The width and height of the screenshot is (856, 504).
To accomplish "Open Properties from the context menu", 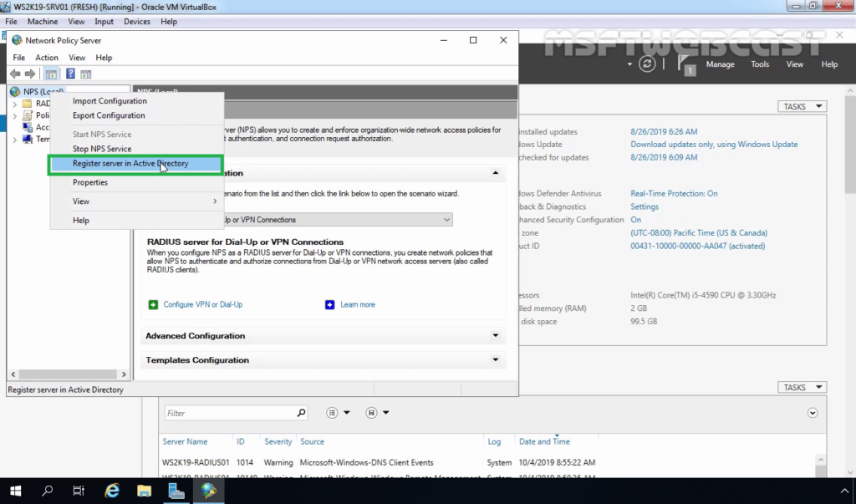I will click(90, 182).
